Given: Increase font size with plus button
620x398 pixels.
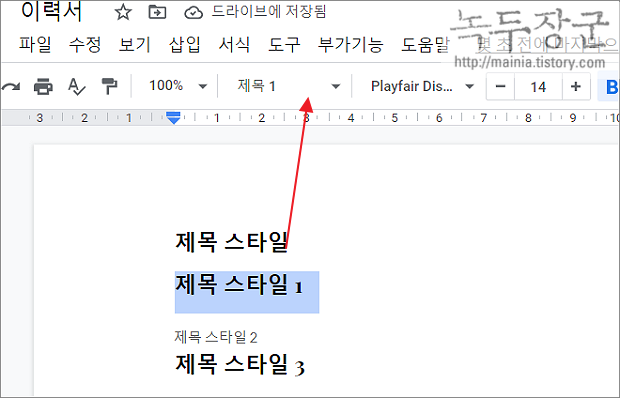Looking at the screenshot, I should [x=576, y=86].
